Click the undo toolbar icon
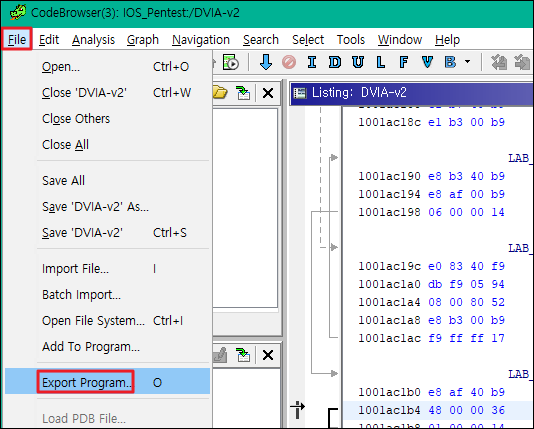The image size is (534, 429). point(499,62)
